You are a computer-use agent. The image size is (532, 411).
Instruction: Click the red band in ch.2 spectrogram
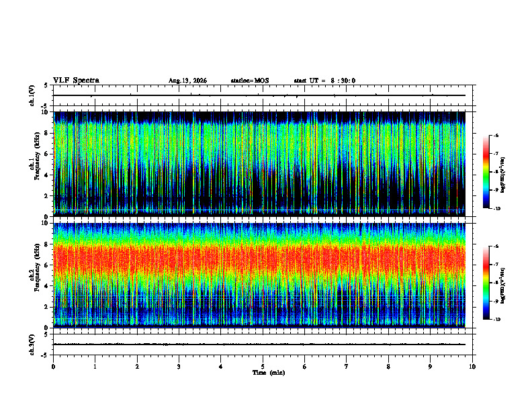[259, 261]
